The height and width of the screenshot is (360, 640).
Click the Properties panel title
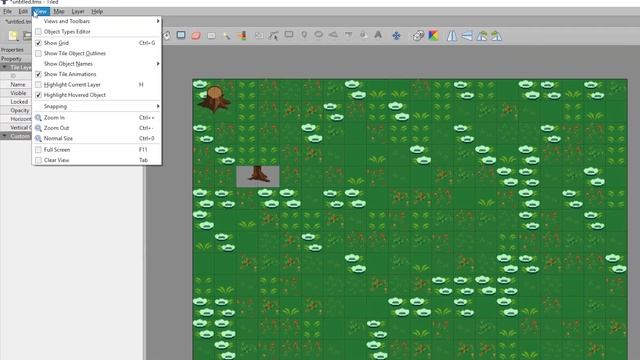coord(12,50)
